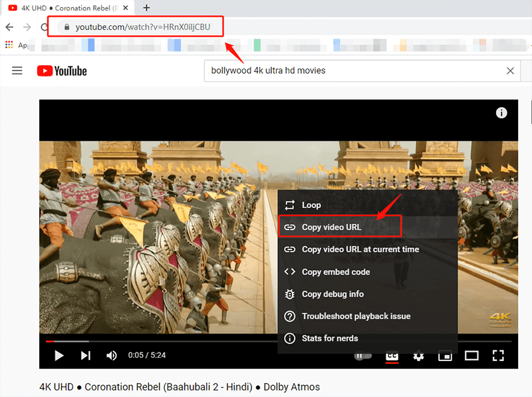Enter Fullscreen mode
This screenshot has width=532, height=397.
(x=498, y=355)
